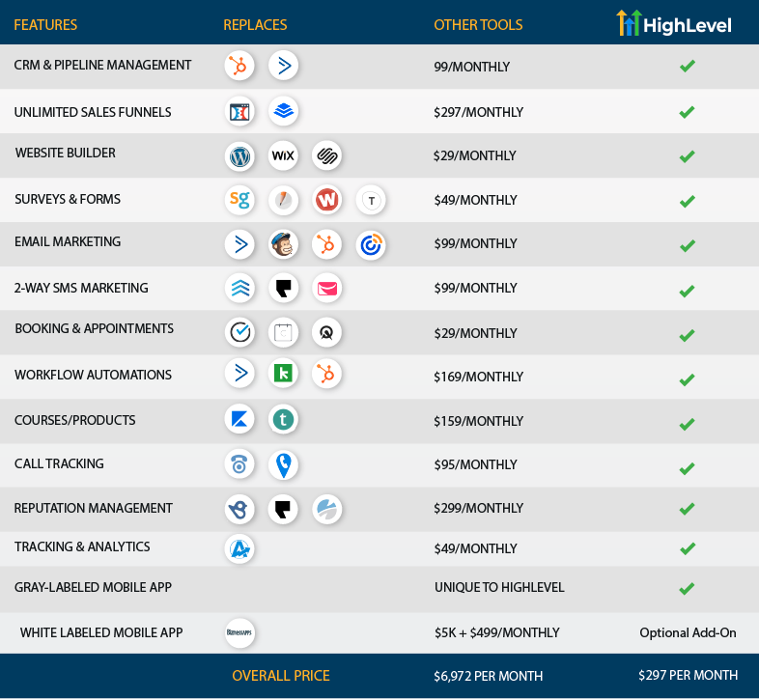Click the blue location-pin phone icon
Viewport: 759px width, 700px height.
tap(283, 464)
